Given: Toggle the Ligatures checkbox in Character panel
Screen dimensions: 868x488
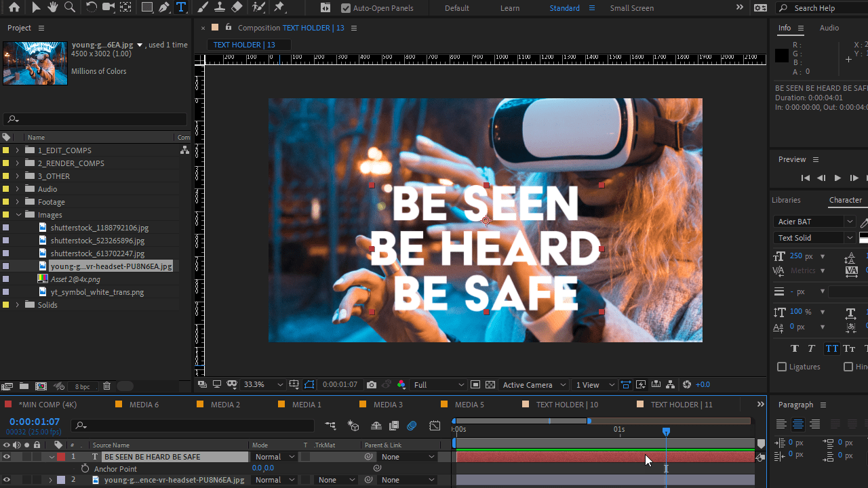Looking at the screenshot, I should coord(781,367).
